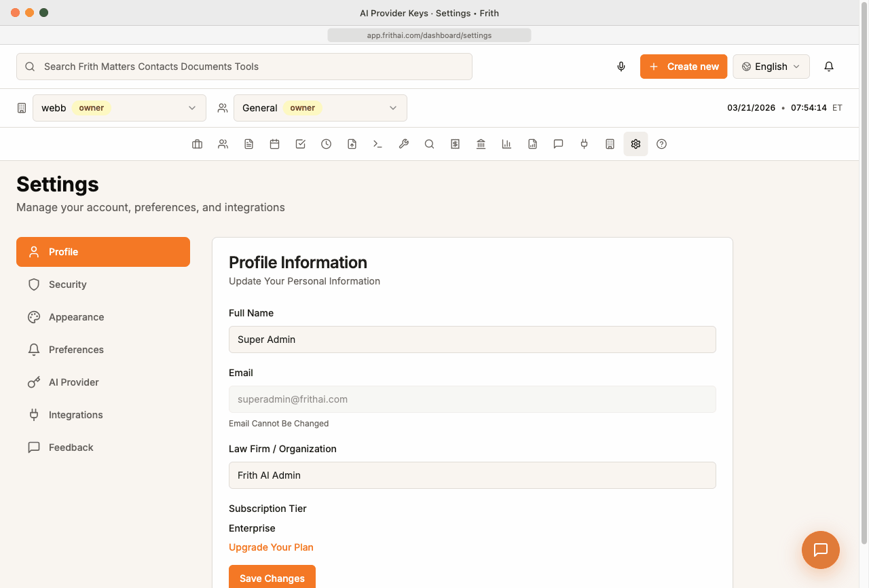
Task: Expand the webb workspace dropdown
Action: point(119,107)
